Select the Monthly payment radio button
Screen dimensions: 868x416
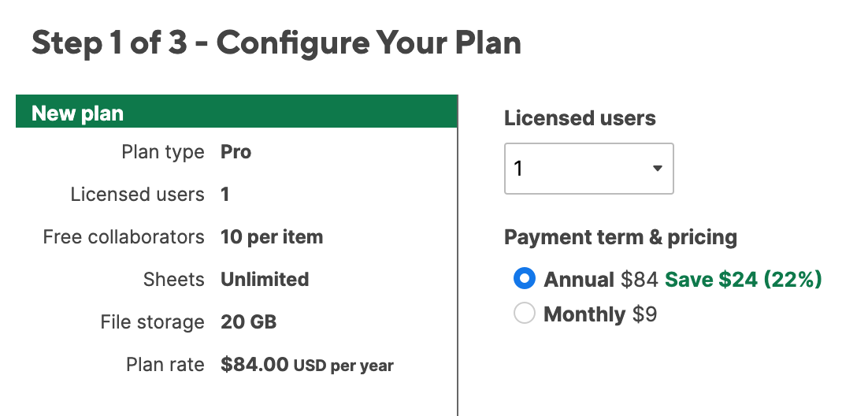click(x=524, y=314)
